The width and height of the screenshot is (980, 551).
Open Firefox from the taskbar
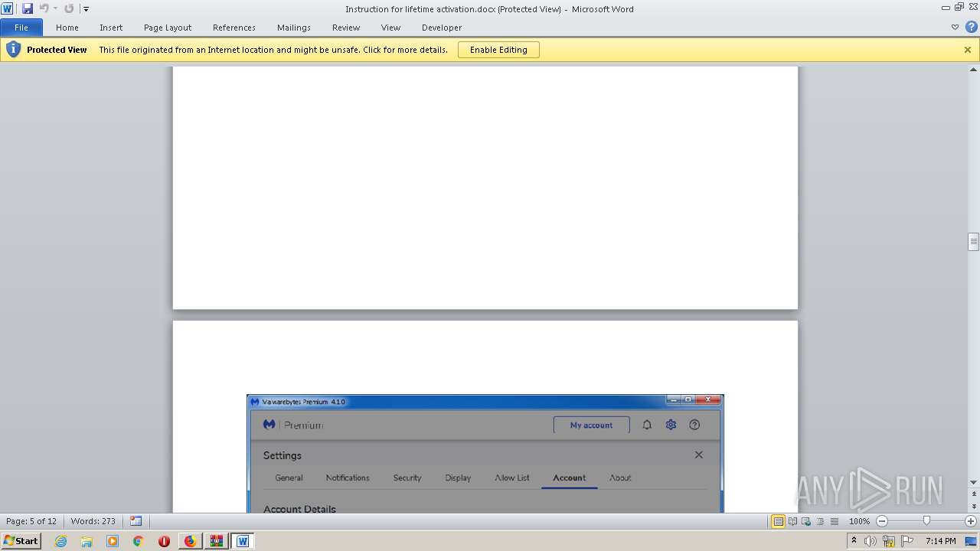[x=190, y=541]
